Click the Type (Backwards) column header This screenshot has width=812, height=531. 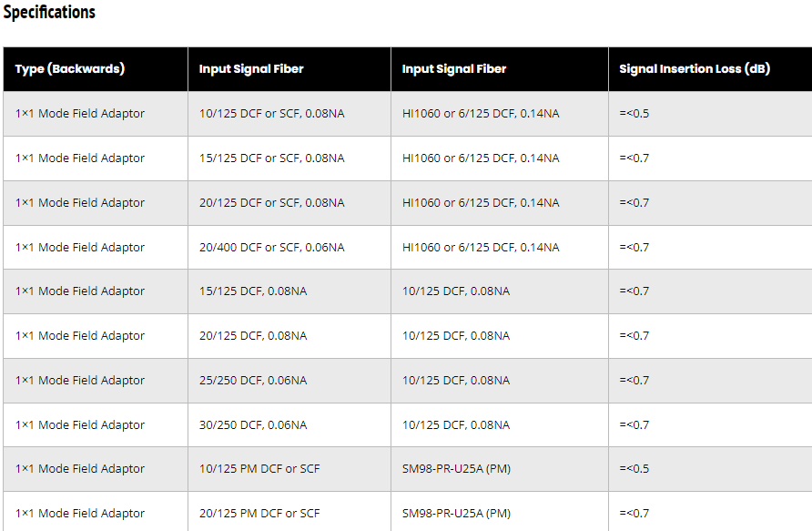click(70, 69)
